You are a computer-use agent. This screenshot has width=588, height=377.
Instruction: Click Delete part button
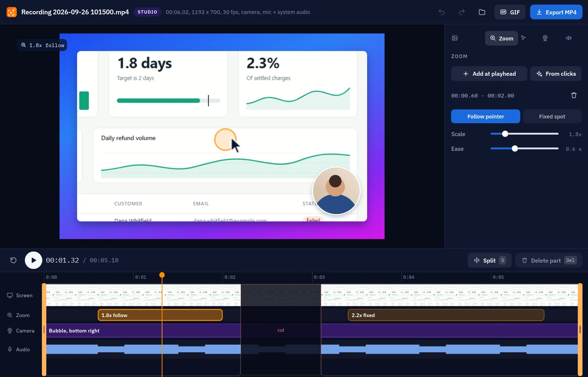click(549, 260)
